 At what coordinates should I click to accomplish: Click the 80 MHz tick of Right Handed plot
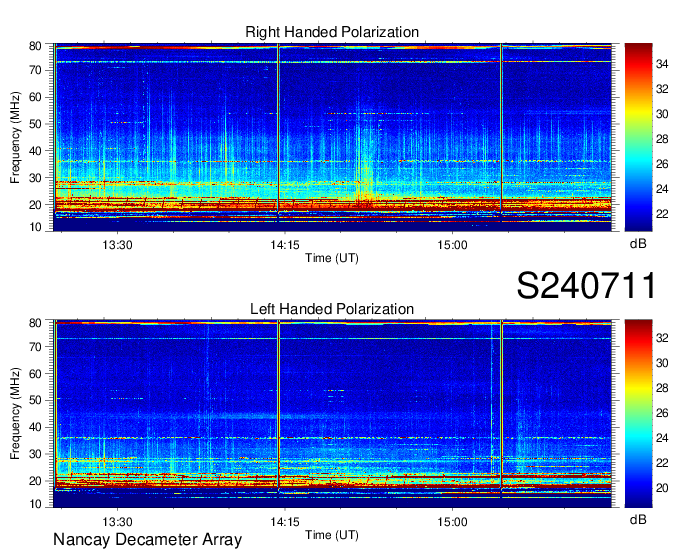35,46
